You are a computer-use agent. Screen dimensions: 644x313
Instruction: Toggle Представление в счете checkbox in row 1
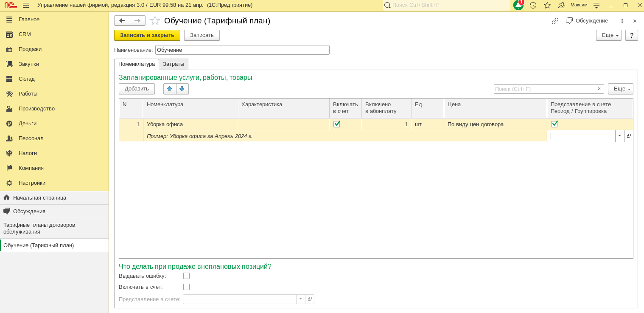click(x=554, y=124)
